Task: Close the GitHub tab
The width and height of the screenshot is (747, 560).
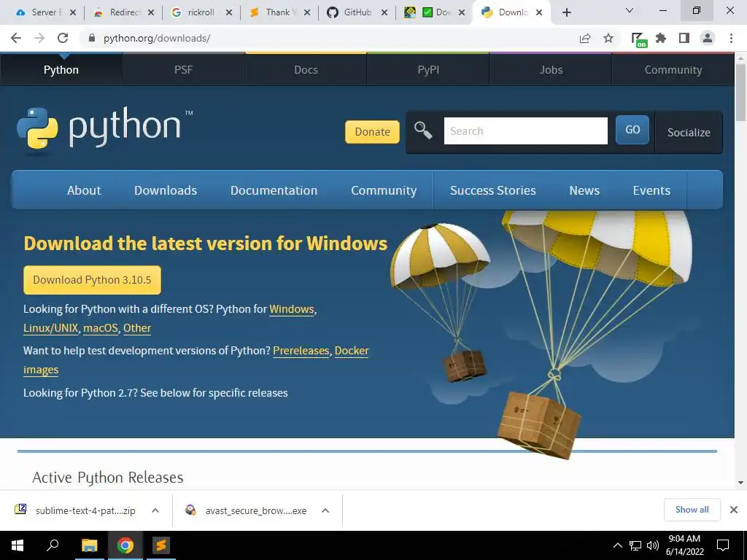Action: pos(384,12)
